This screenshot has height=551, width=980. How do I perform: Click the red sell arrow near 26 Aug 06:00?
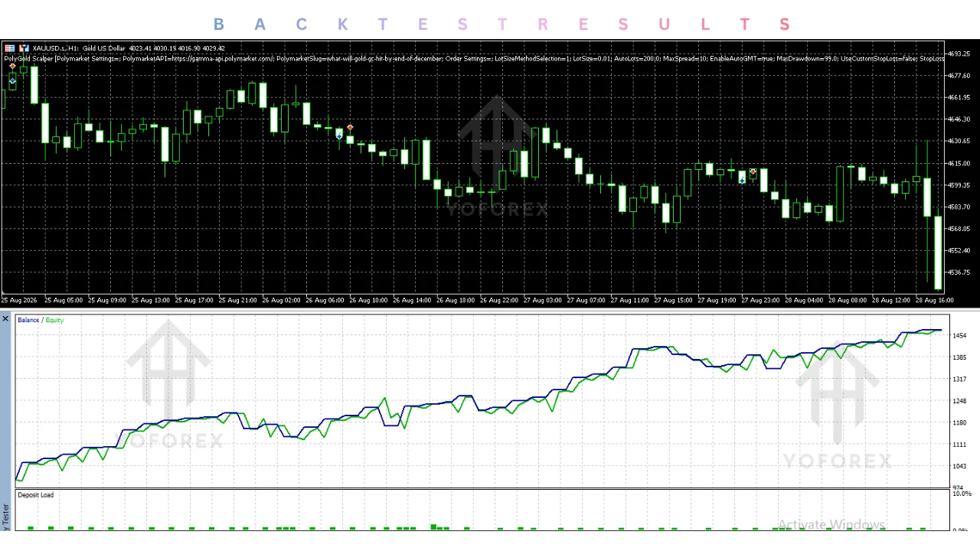(350, 128)
